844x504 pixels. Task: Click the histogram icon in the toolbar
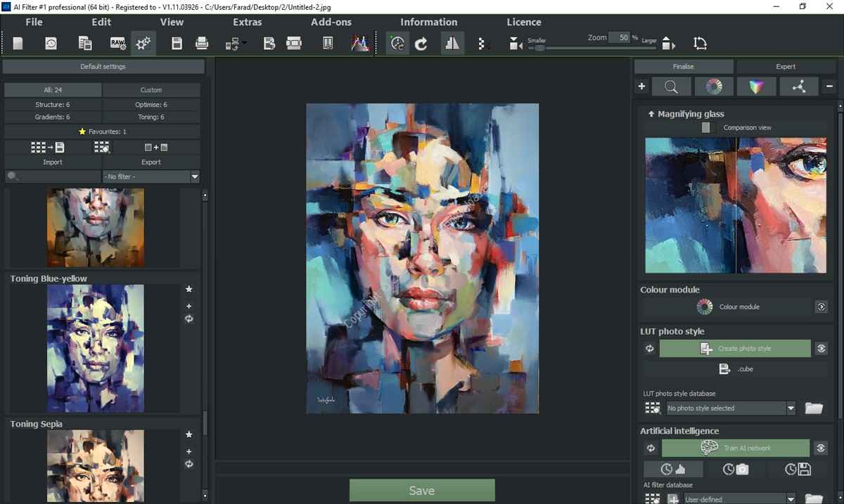(x=359, y=44)
